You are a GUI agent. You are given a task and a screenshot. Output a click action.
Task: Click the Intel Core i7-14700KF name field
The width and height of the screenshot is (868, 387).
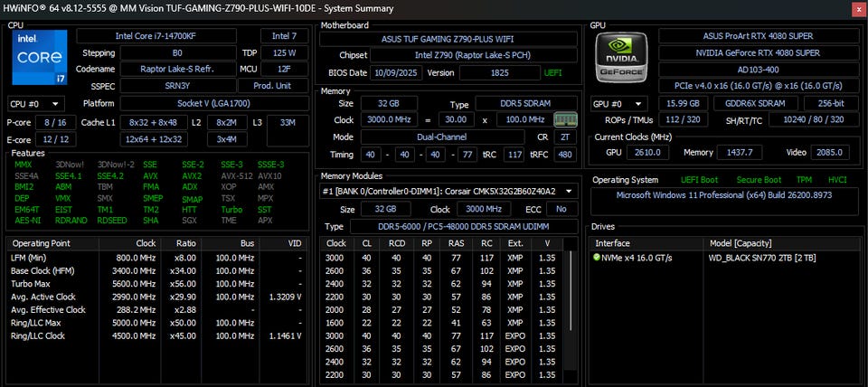point(156,36)
